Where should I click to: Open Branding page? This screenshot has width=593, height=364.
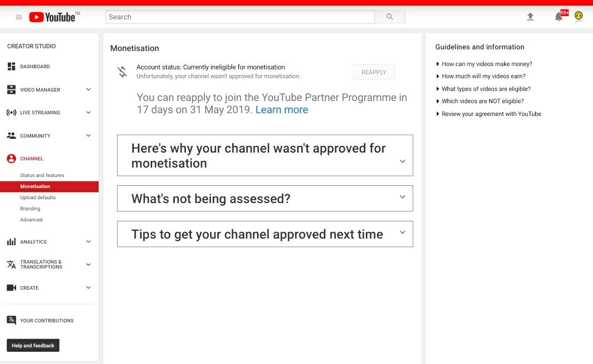click(x=30, y=209)
